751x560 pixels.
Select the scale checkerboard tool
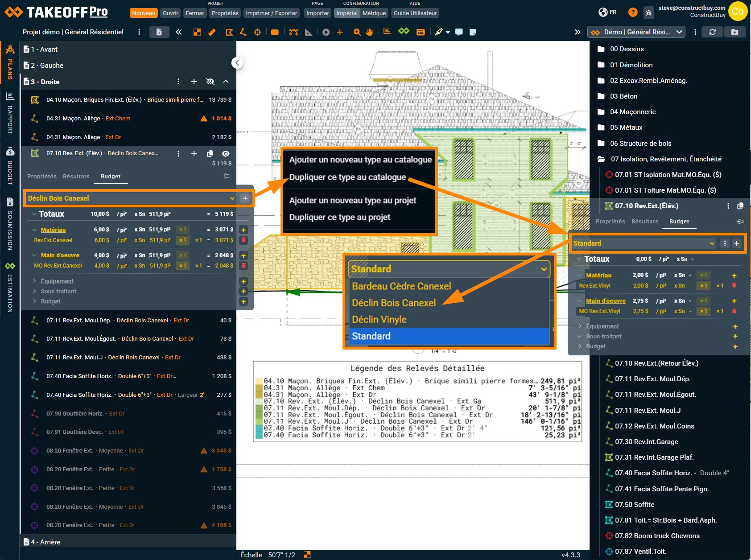(197, 32)
